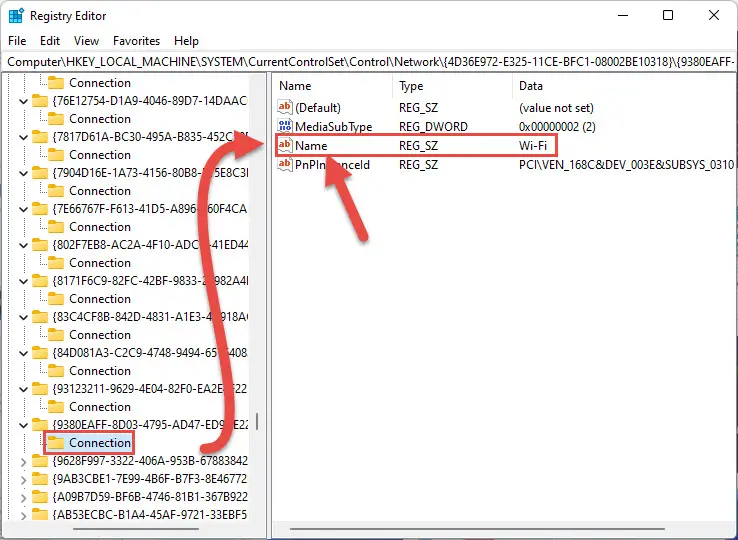Viewport: 738px width, 540px height.
Task: Select folder icon of {7904D16E-1A73-4156 key
Action: coord(40,173)
